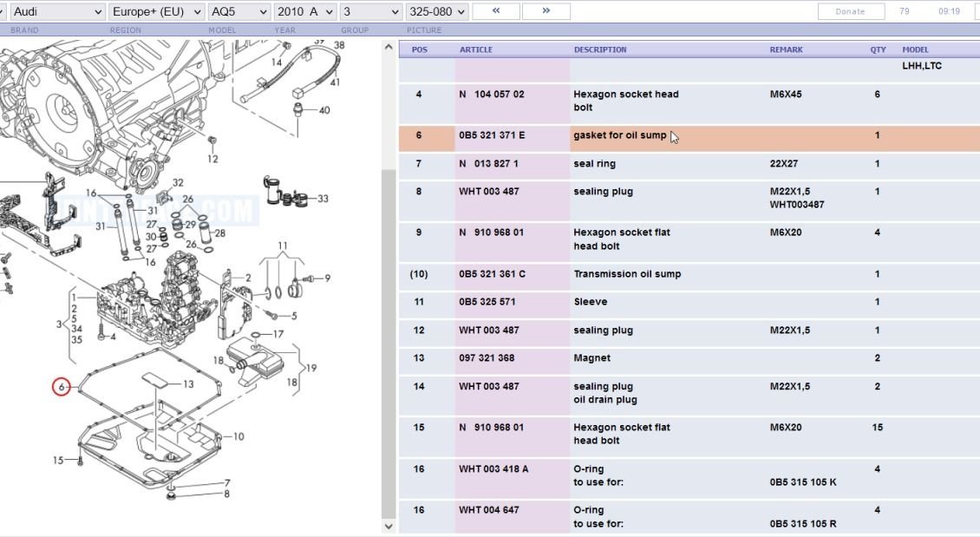Open the Brand dropdown showing Audi
The image size is (980, 537).
56,12
